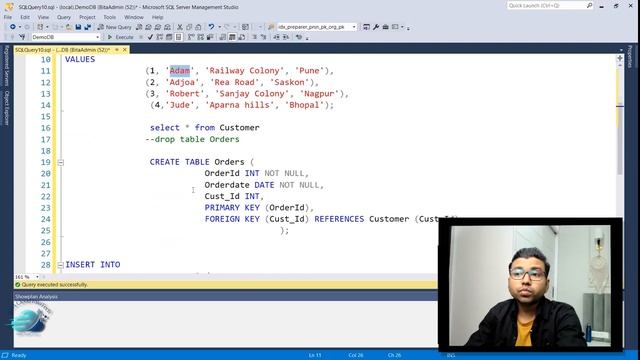The image size is (640, 360).
Task: Switch output to Results to Text
Action: click(222, 37)
